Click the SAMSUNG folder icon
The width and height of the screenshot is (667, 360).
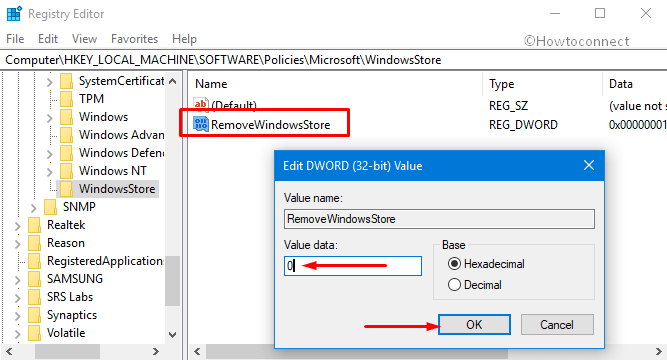pos(34,279)
